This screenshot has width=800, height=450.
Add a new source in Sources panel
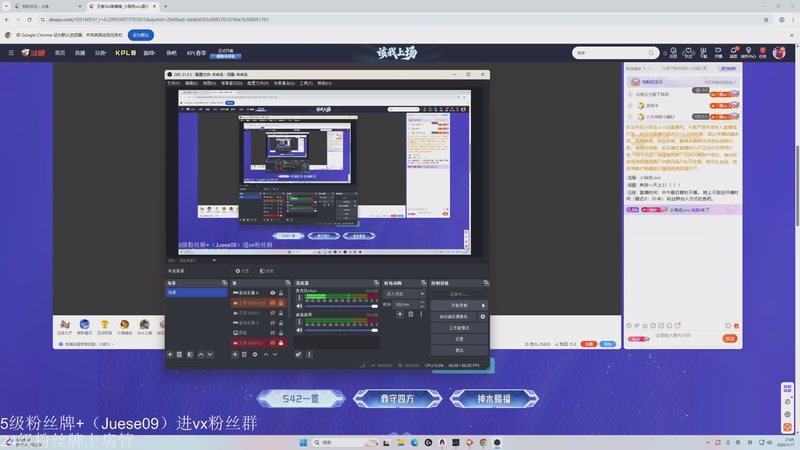235,355
